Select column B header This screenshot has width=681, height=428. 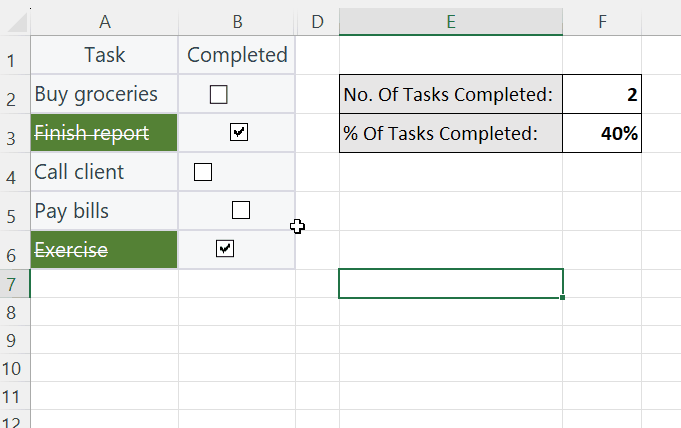(237, 22)
